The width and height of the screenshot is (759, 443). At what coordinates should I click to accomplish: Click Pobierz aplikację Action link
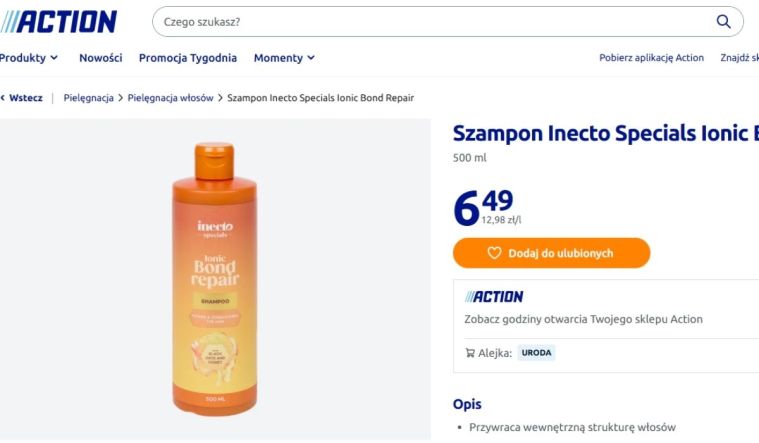[x=651, y=58]
